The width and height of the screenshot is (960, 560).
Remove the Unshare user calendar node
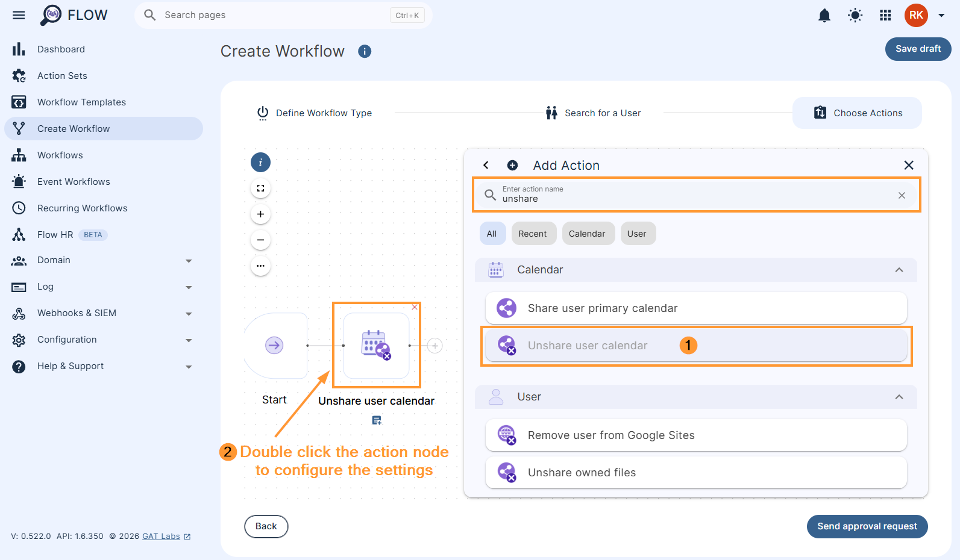pos(415,307)
